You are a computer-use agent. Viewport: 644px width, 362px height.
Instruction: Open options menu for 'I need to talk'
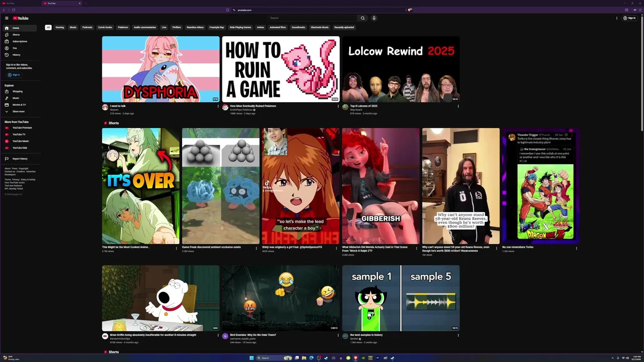[218, 107]
